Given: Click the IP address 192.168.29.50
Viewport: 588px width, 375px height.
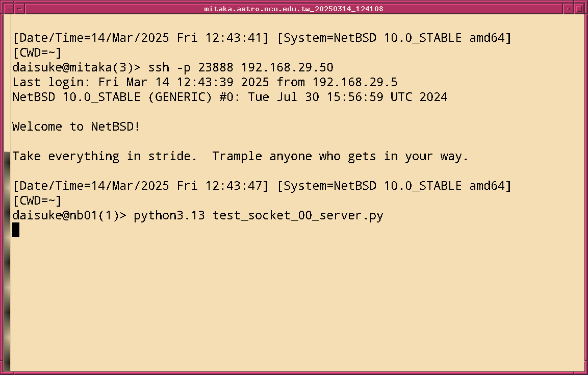Looking at the screenshot, I should (287, 67).
